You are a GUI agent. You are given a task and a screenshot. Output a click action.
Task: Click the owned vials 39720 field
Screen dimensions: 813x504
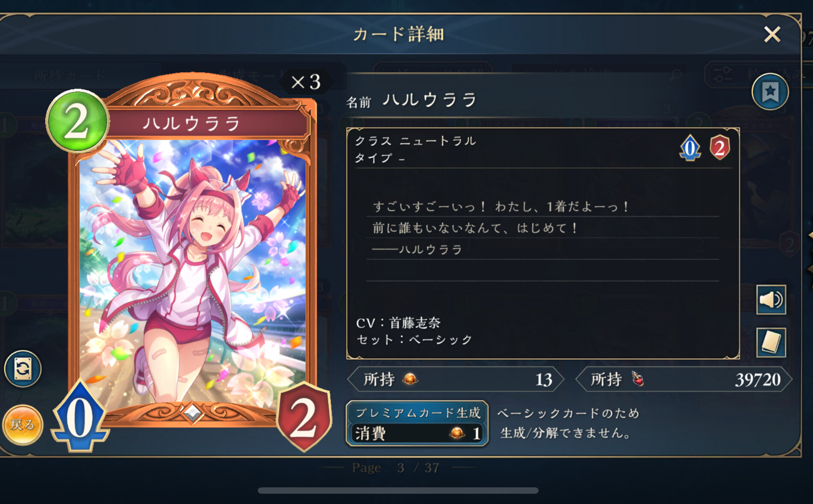pos(684,379)
